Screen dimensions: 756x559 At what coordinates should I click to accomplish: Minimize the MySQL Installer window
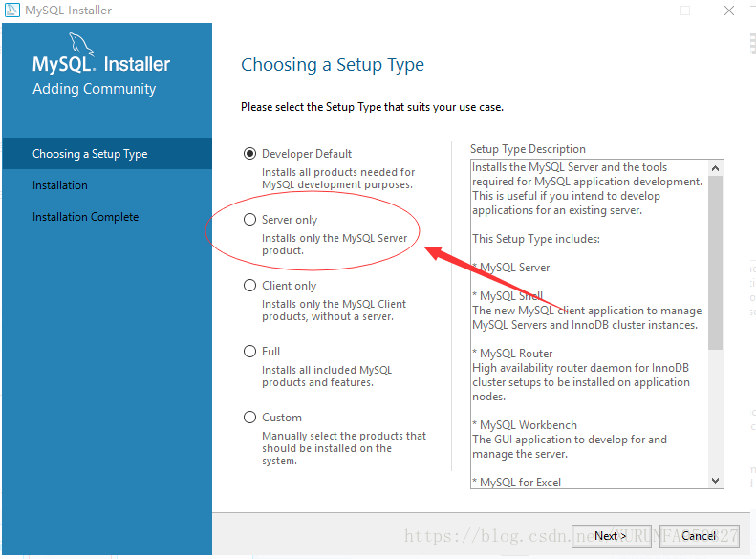pyautogui.click(x=642, y=11)
